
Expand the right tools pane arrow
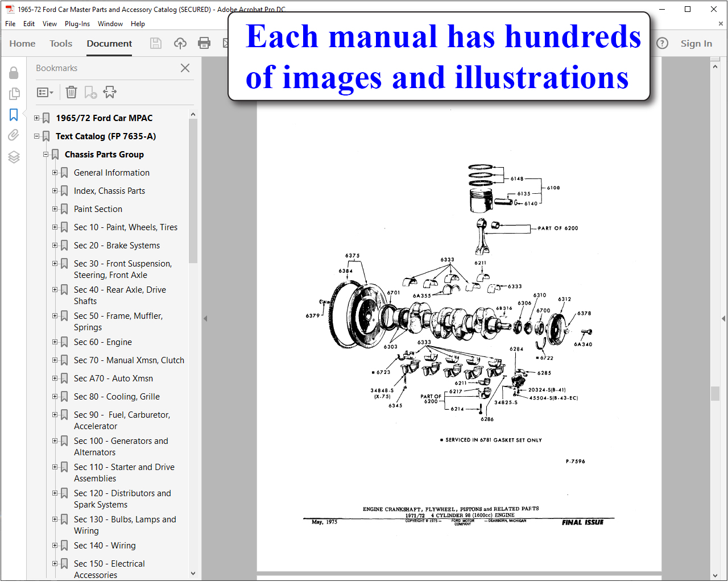pyautogui.click(x=723, y=318)
